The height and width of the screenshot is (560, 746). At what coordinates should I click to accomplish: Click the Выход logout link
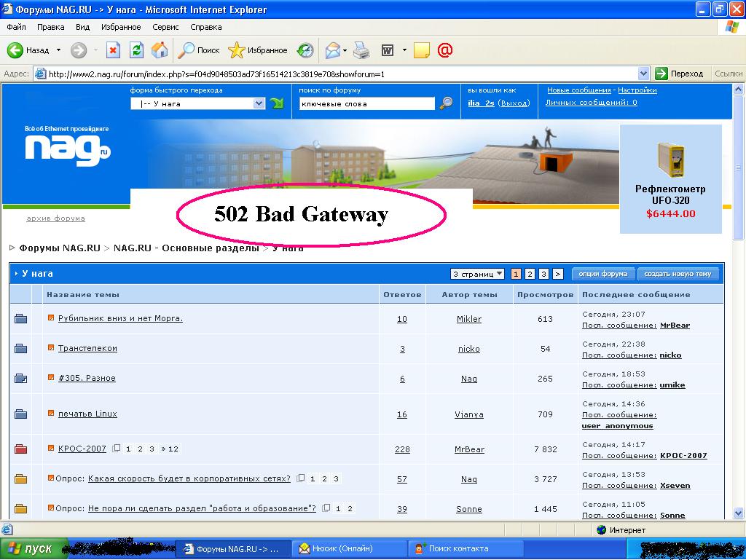click(514, 103)
